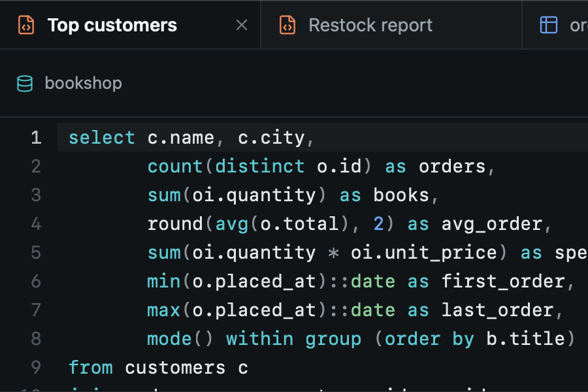Close the Top customers tab
This screenshot has width=588, height=392.
click(242, 25)
